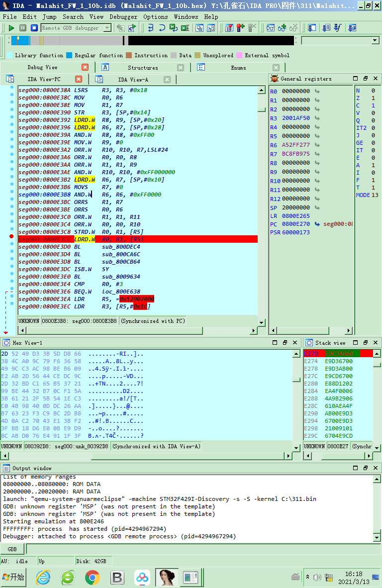Click the function tracing icon
The image size is (382, 588).
click(x=338, y=28)
